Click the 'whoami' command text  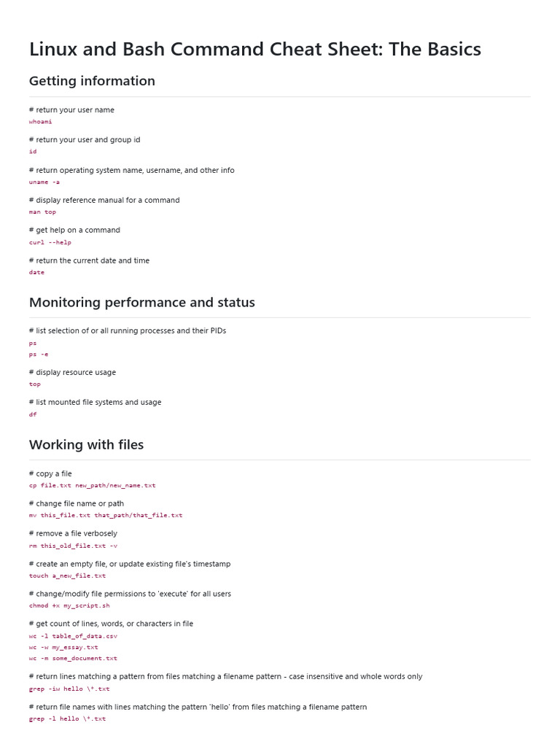point(41,122)
